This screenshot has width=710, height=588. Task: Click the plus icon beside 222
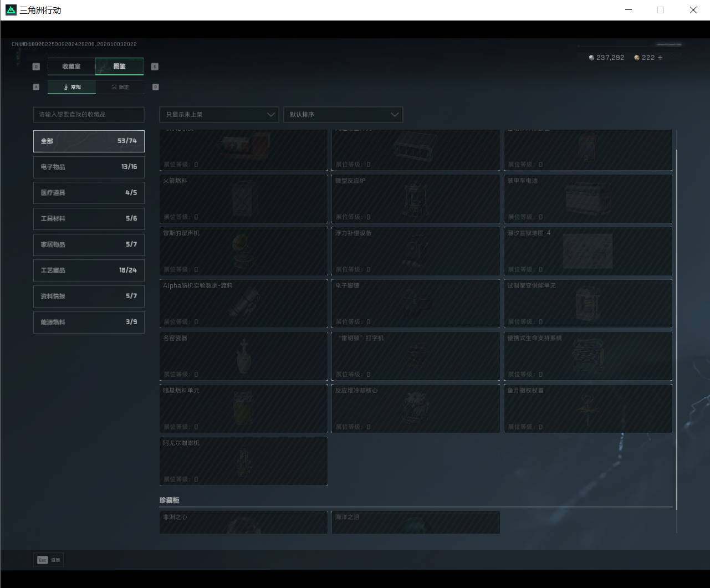pyautogui.click(x=660, y=58)
